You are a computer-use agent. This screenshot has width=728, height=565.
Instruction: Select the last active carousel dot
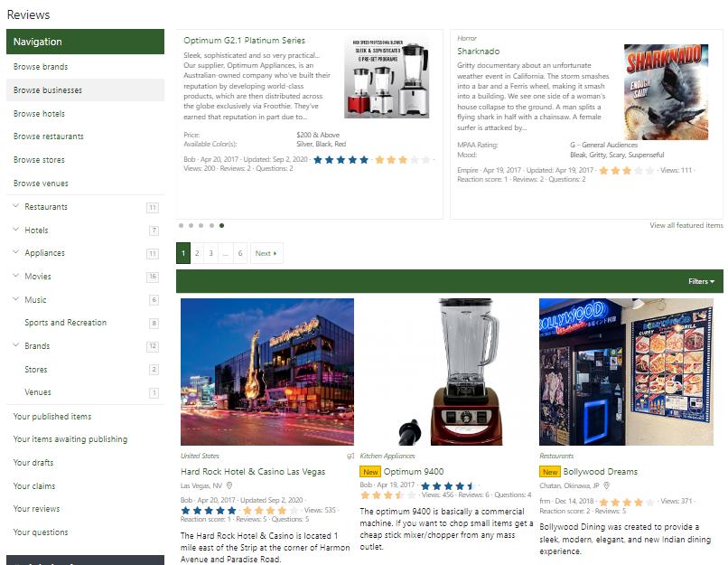222,225
